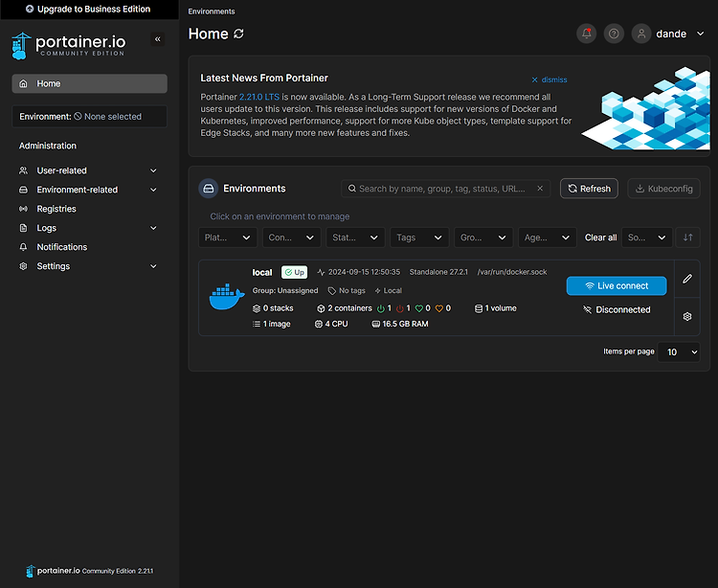Click the user avatar icon beside dande
Screen dimensions: 718x588
tap(641, 34)
